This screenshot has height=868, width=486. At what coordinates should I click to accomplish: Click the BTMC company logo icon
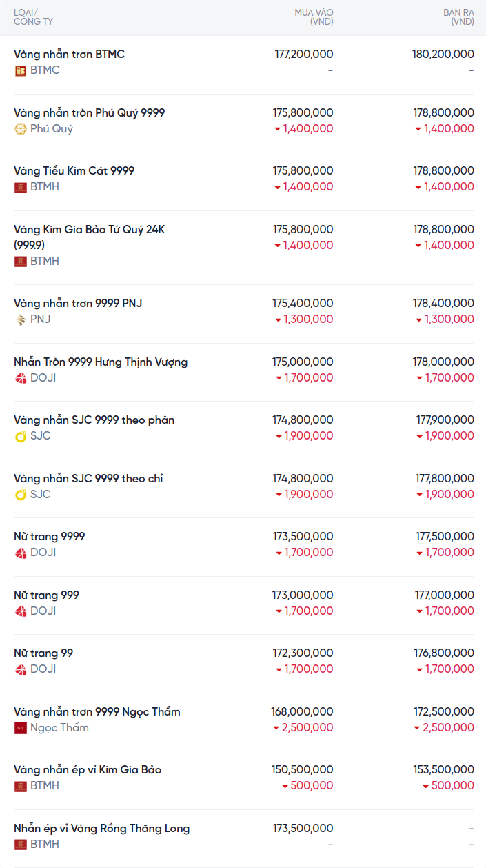point(21,70)
